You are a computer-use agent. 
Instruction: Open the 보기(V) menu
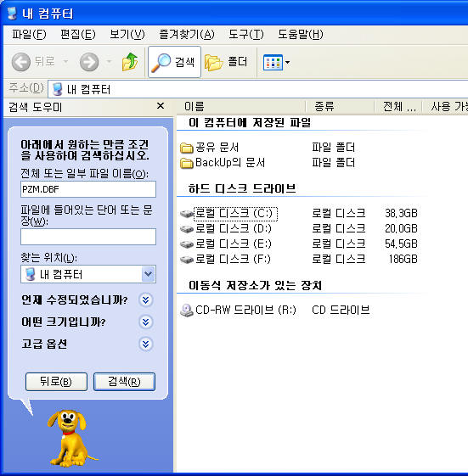[x=127, y=34]
